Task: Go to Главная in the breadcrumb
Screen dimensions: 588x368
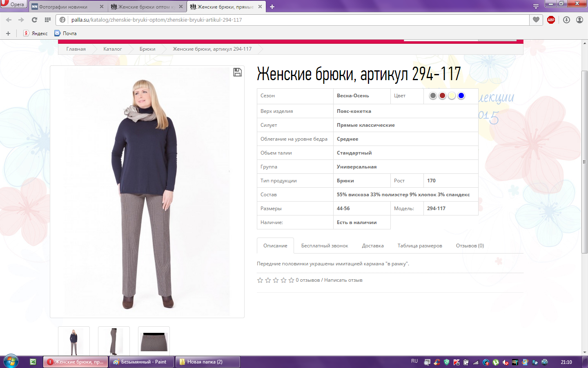Action: 76,49
